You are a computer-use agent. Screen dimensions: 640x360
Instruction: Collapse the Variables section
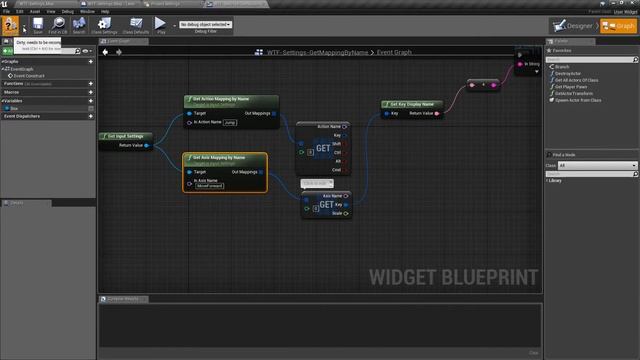tap(3, 101)
